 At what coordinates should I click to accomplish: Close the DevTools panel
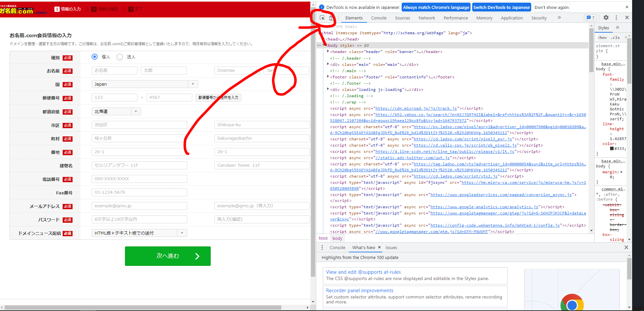coord(627,18)
